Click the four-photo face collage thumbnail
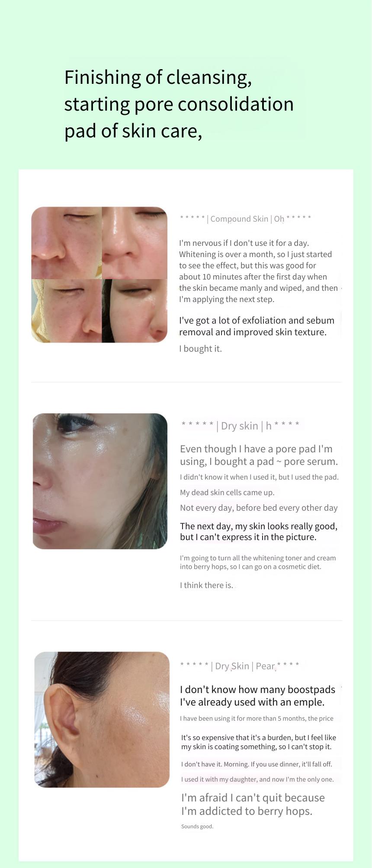The height and width of the screenshot is (868, 372). [99, 275]
